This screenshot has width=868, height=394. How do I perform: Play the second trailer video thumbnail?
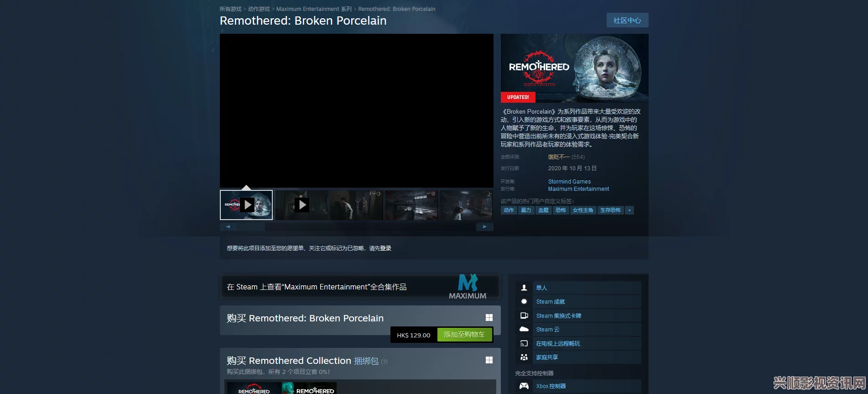302,205
